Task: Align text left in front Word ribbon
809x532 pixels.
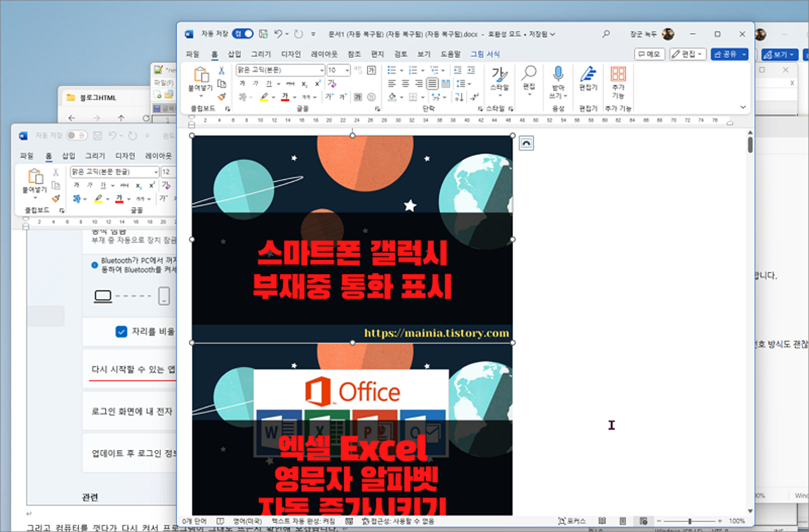Action: click(392, 83)
